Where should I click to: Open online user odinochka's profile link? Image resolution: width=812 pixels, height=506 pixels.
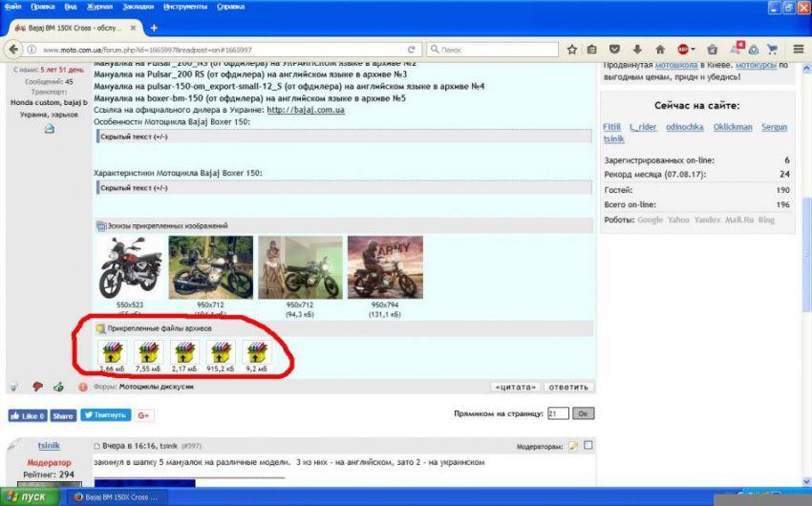[685, 127]
